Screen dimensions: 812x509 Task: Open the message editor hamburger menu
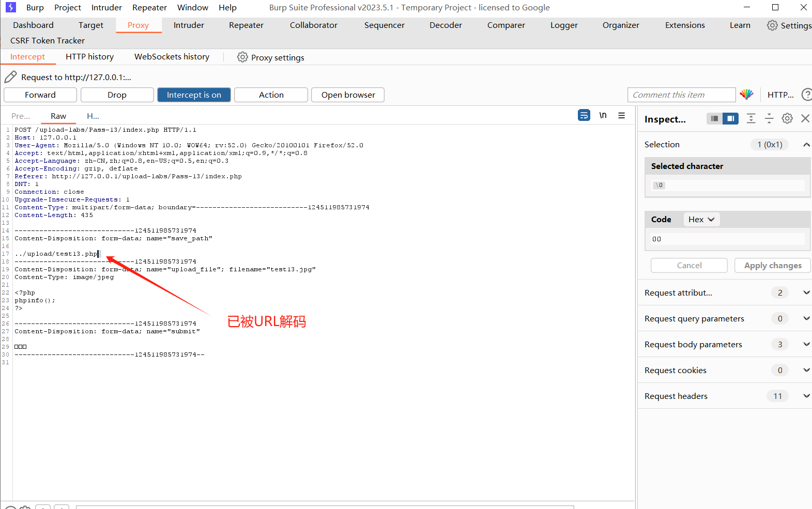point(622,115)
